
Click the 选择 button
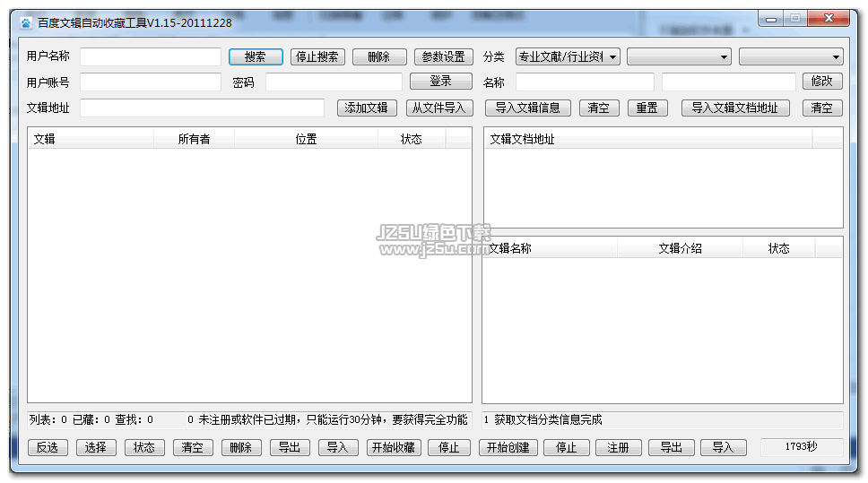96,447
